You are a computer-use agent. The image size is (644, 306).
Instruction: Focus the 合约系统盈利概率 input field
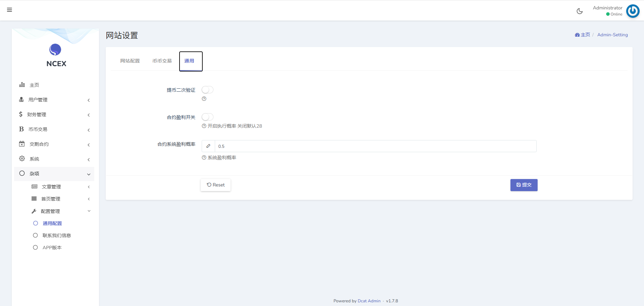(x=376, y=146)
